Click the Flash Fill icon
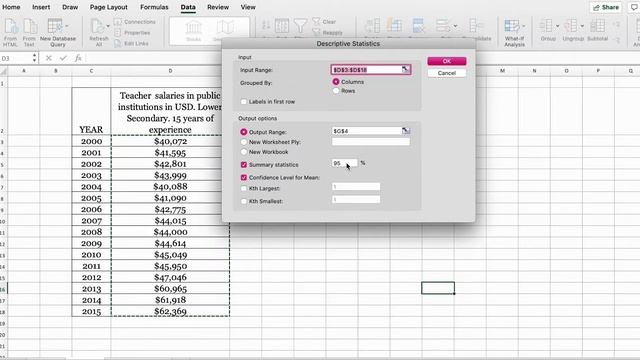Screen dimensions: 640x360 394,26
